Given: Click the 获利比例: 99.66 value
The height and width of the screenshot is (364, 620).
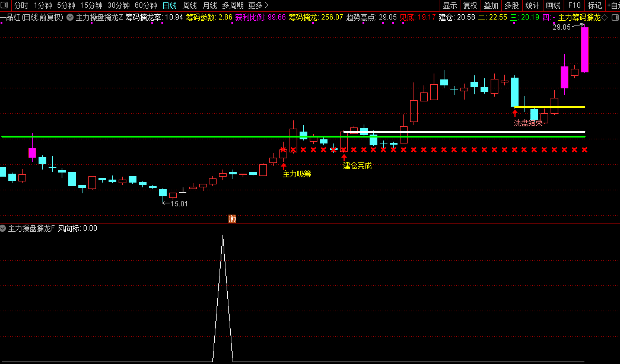Looking at the screenshot, I should tap(260, 17).
